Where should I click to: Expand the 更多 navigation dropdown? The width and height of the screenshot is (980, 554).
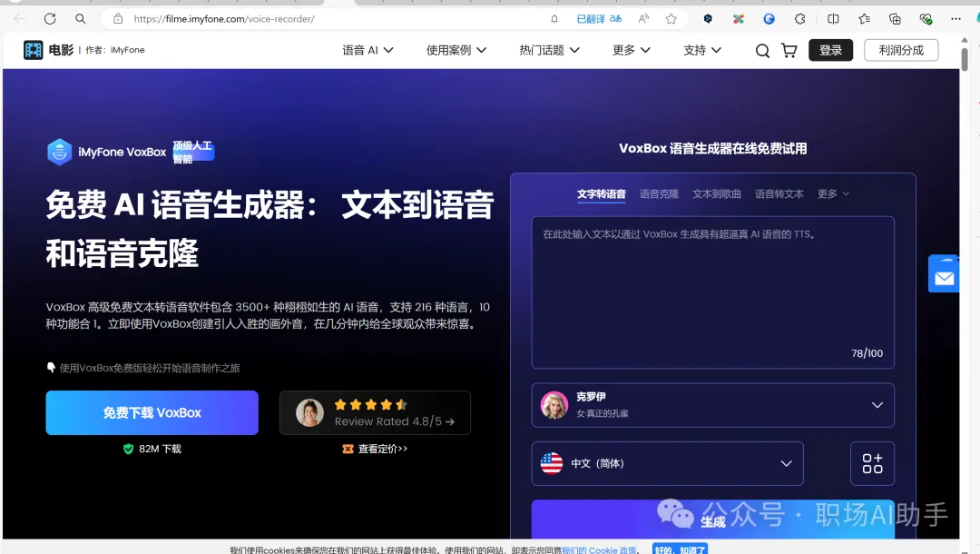point(630,50)
